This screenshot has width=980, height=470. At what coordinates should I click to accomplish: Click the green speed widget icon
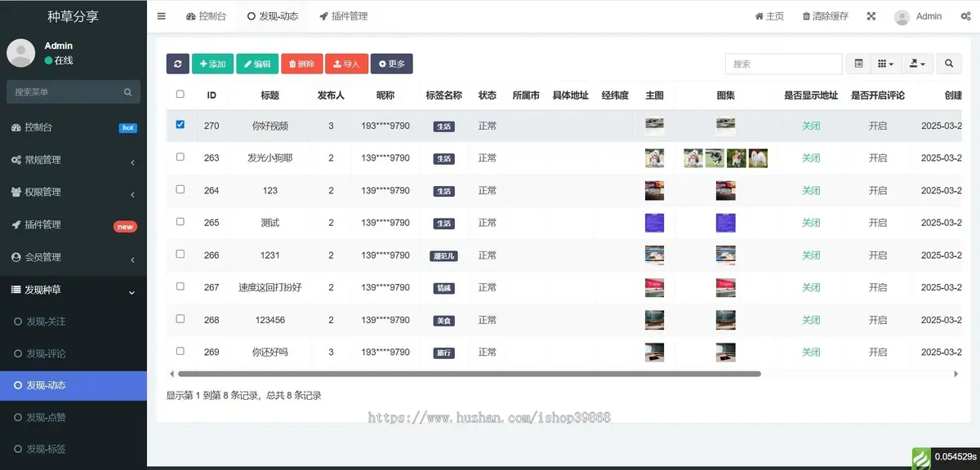pyautogui.click(x=921, y=458)
